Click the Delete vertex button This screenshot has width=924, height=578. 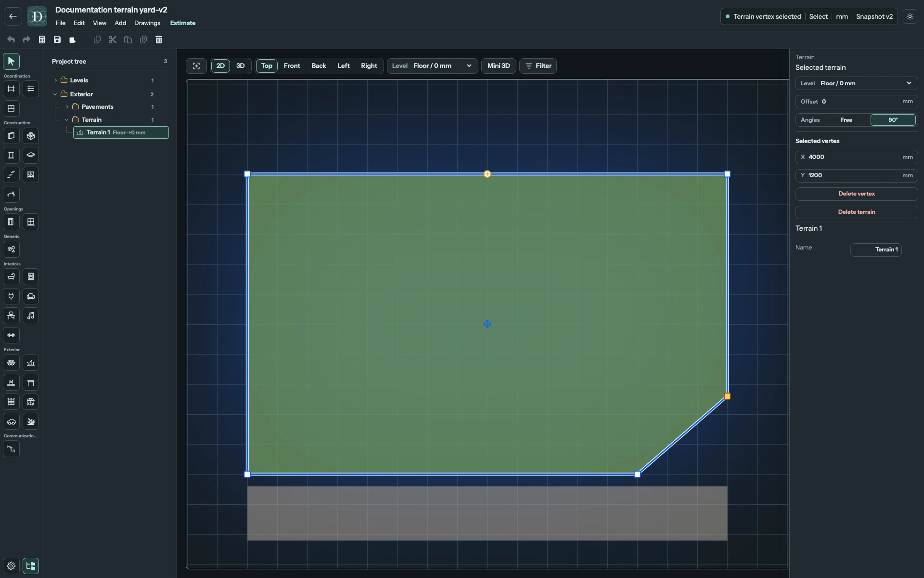point(857,194)
